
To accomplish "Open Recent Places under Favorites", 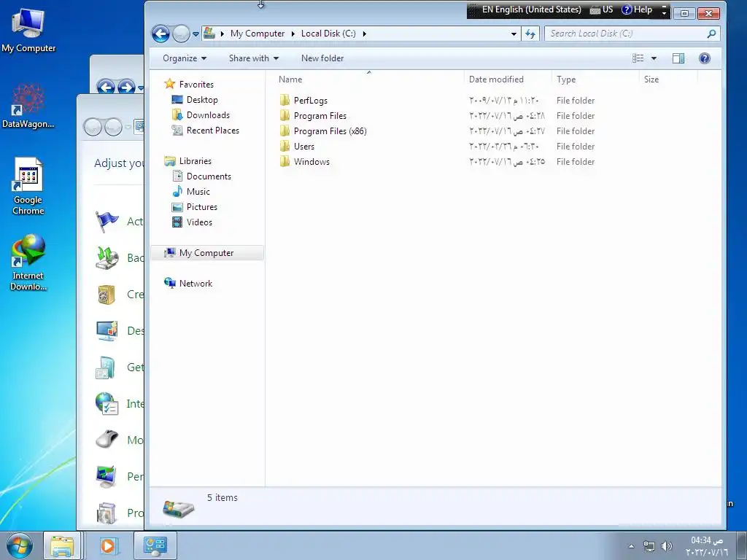I will [x=213, y=130].
